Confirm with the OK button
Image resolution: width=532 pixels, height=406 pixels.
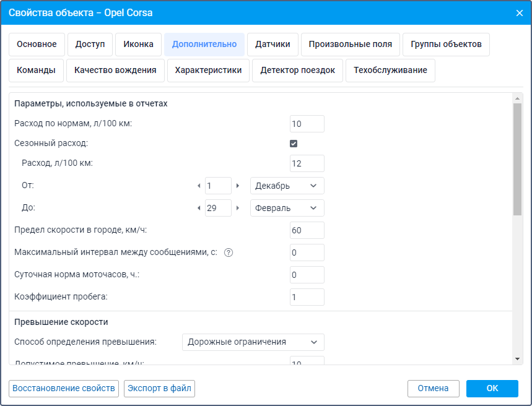pyautogui.click(x=492, y=389)
